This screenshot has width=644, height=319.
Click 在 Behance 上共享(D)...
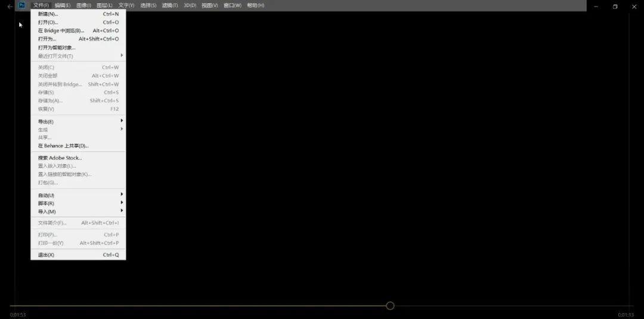[x=63, y=145]
